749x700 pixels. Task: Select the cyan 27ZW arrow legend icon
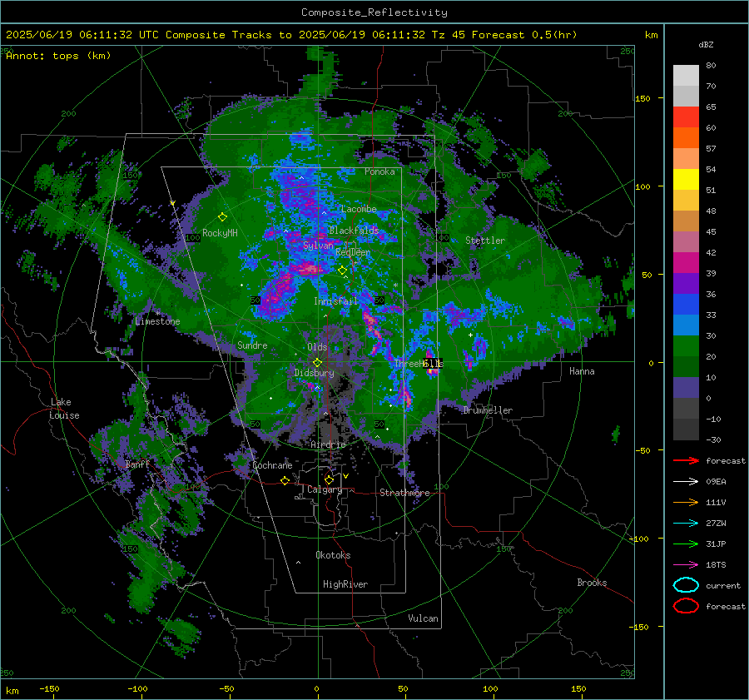tap(686, 524)
